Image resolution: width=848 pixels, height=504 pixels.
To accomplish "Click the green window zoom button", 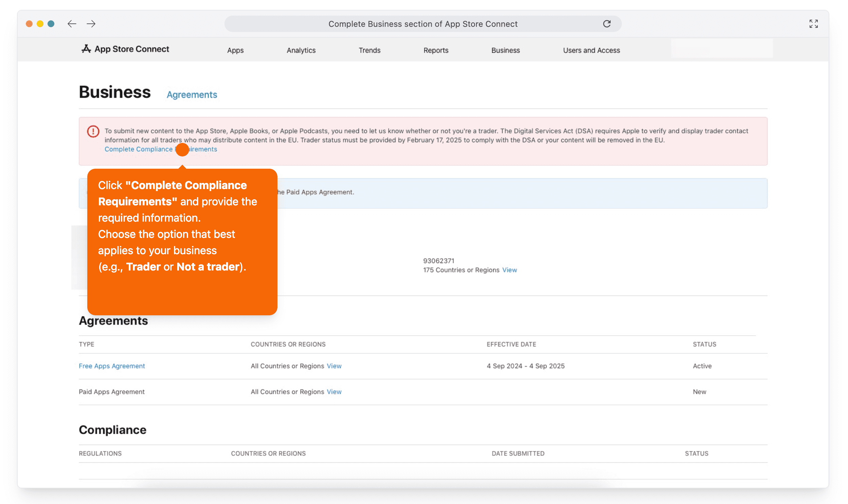I will [51, 24].
